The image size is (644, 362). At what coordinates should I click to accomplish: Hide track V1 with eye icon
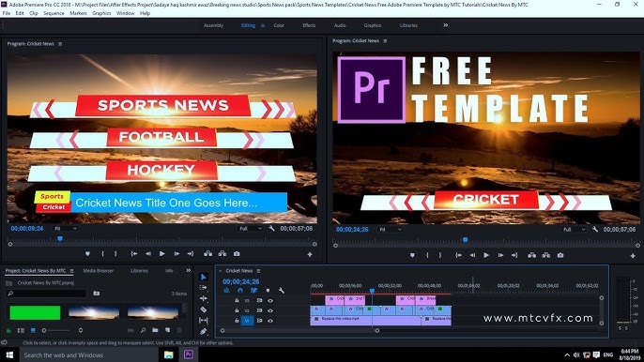(x=270, y=321)
